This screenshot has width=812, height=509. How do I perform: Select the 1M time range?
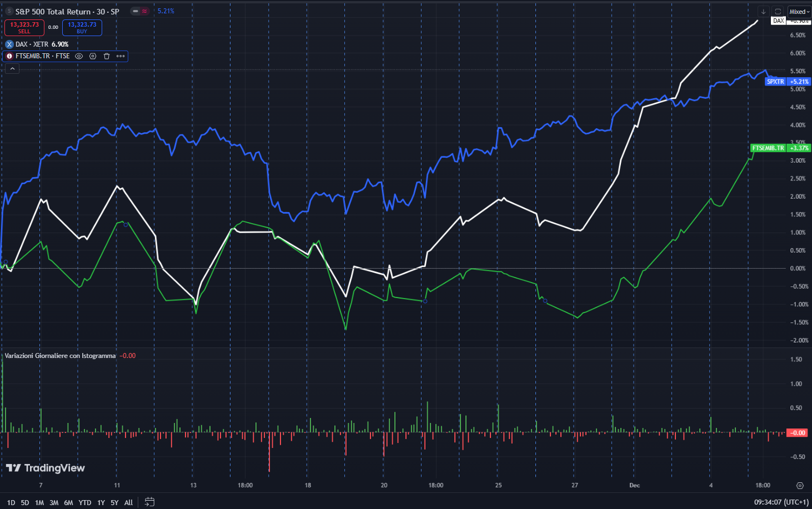(x=39, y=502)
